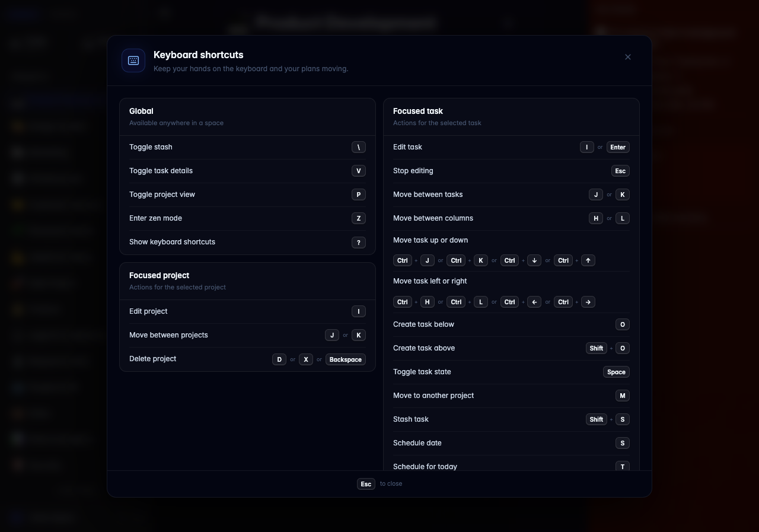Click the 'Toggle task state' label
Image resolution: width=759 pixels, height=532 pixels.
click(x=422, y=372)
